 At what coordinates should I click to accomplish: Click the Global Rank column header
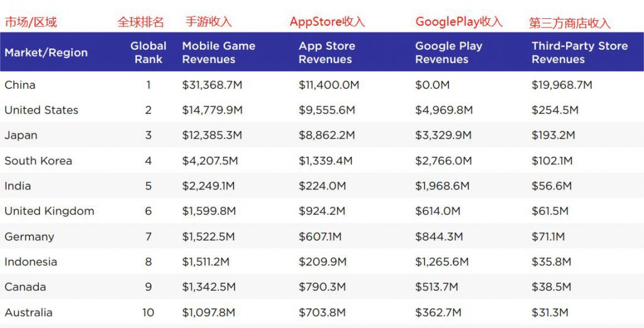click(x=148, y=53)
